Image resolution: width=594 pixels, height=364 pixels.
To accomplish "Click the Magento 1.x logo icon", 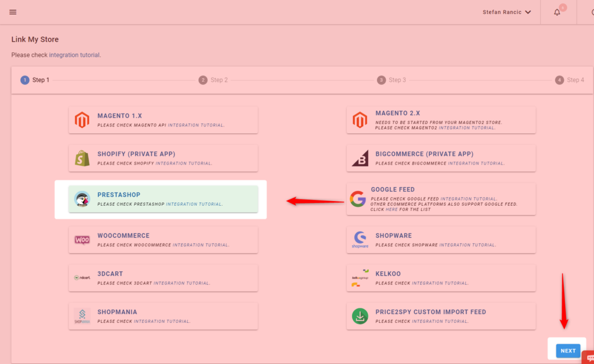I will [82, 120].
